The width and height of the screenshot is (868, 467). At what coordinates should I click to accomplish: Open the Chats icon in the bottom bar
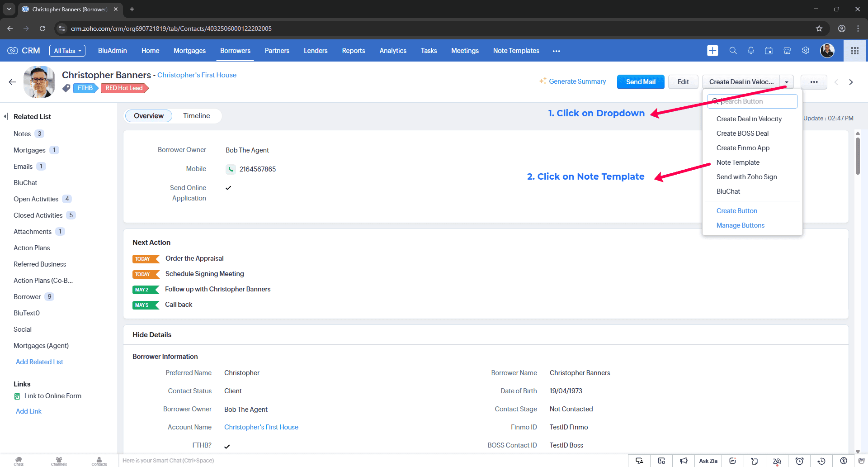19,461
